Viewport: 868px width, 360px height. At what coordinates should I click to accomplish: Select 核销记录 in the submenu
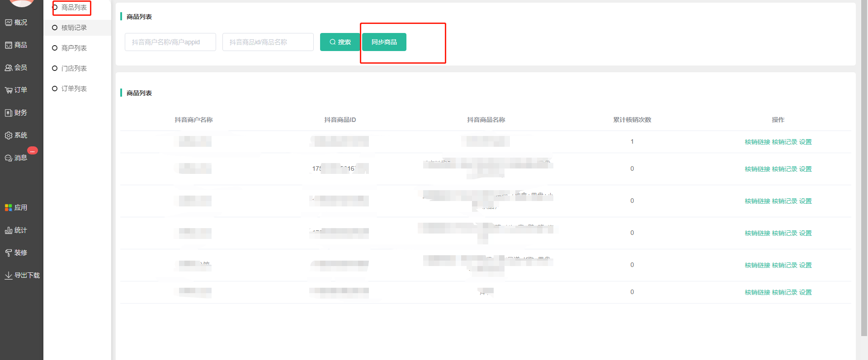point(74,28)
